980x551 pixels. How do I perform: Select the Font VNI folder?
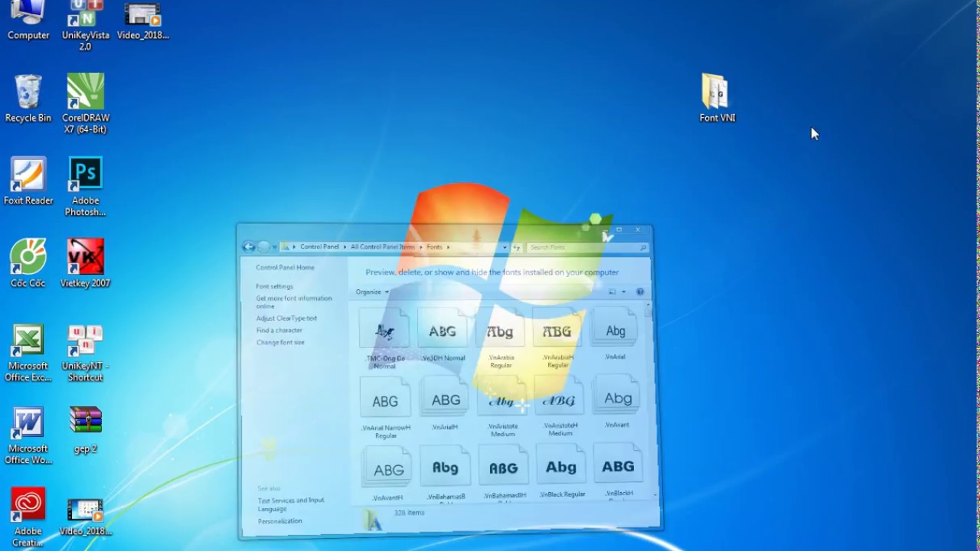(717, 98)
